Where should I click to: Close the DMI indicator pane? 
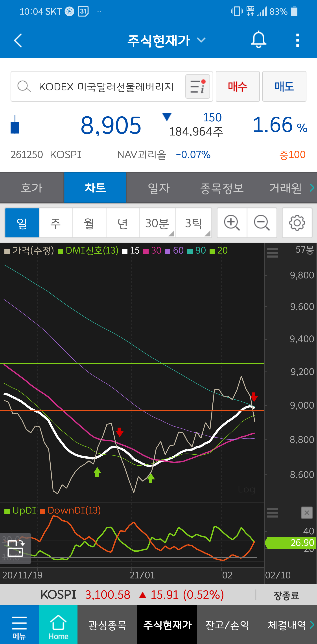coord(307,513)
